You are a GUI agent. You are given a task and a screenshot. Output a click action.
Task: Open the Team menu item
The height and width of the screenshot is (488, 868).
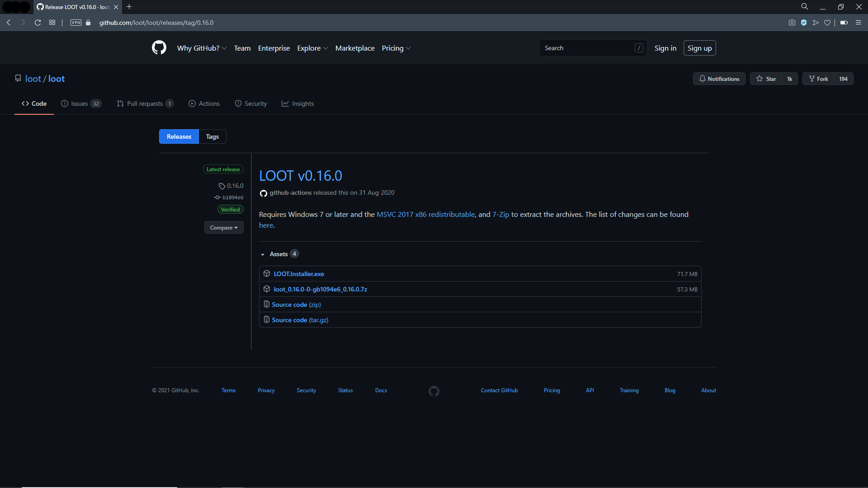(242, 48)
